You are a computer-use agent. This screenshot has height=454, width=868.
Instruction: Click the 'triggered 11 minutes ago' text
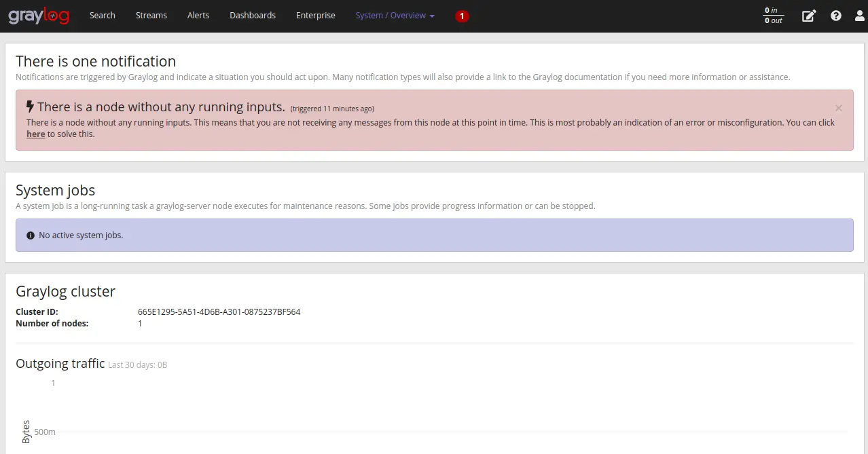pyautogui.click(x=332, y=109)
